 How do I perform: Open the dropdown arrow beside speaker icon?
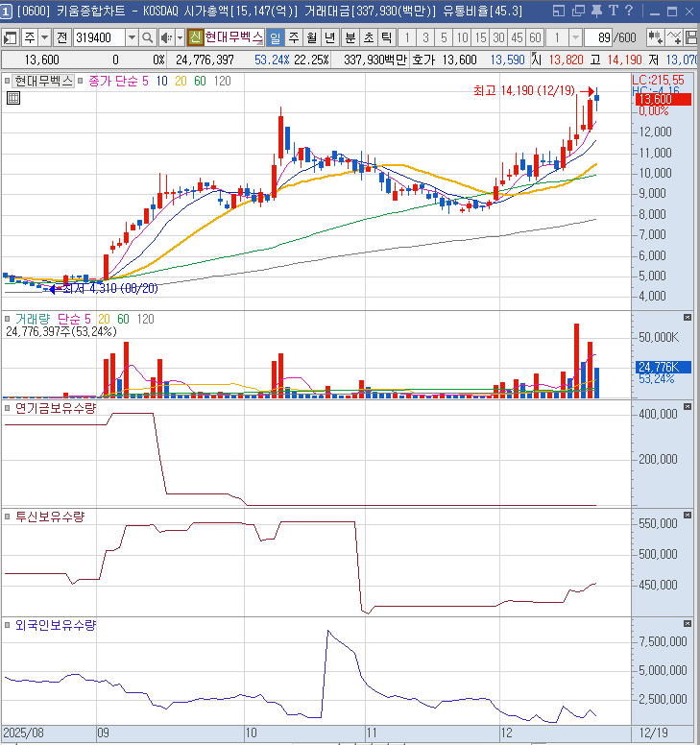pos(179,37)
